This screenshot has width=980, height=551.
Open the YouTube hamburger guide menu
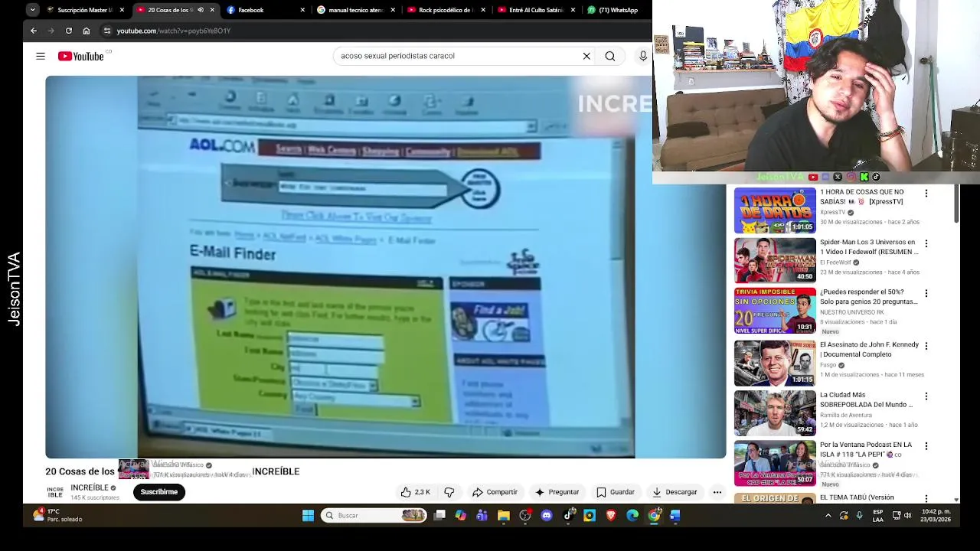point(41,56)
